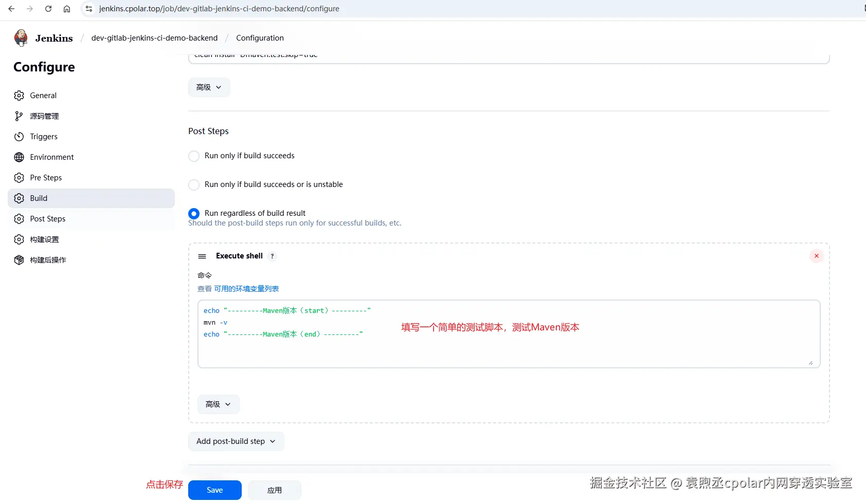Select Run only if build succeeds or is unstable

tap(194, 185)
